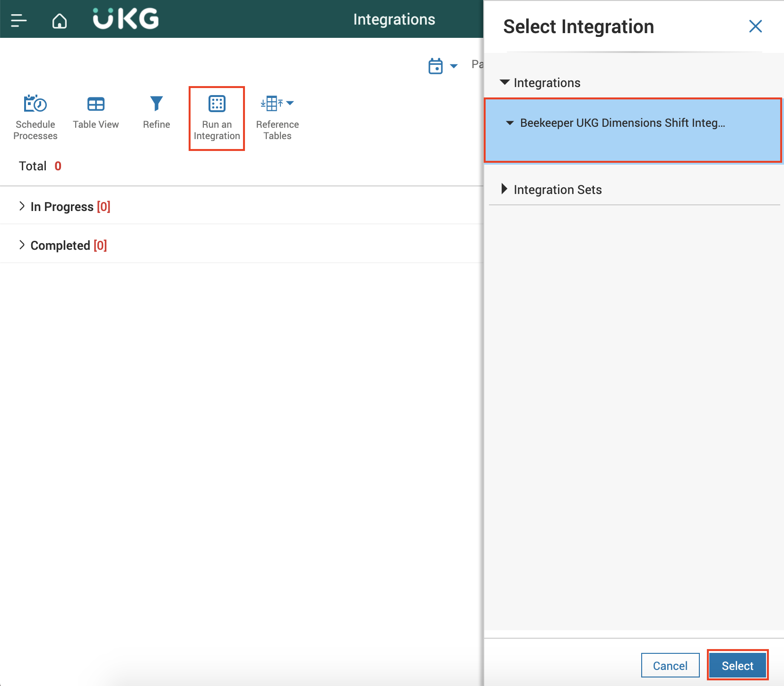Viewport: 784px width, 686px height.
Task: Click the Select button
Action: click(x=738, y=665)
